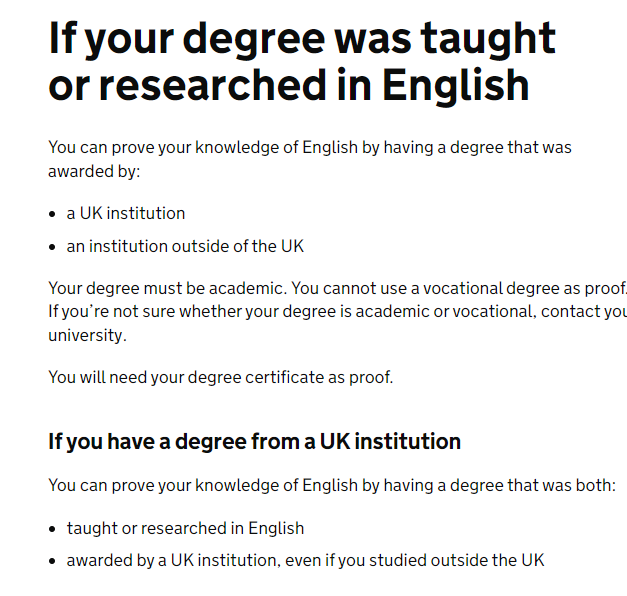The width and height of the screenshot is (627, 596).
Task: Click bullet dot before "awarded by a UK institution"
Action: tap(53, 561)
